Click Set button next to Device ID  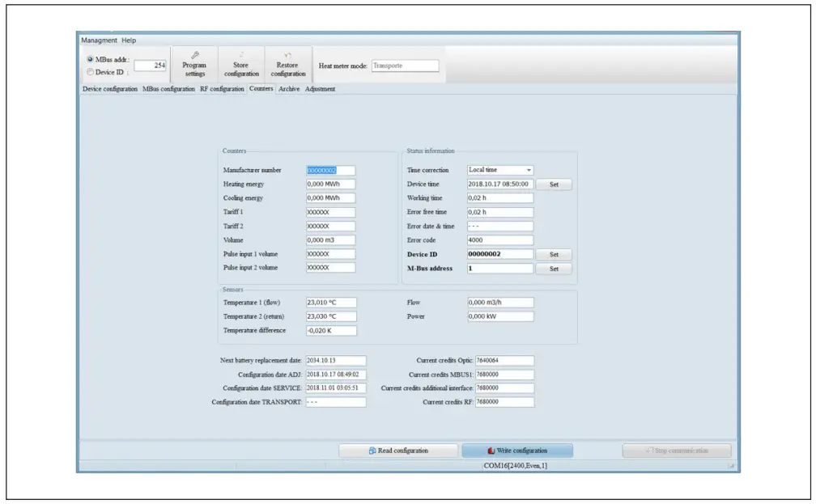point(554,254)
